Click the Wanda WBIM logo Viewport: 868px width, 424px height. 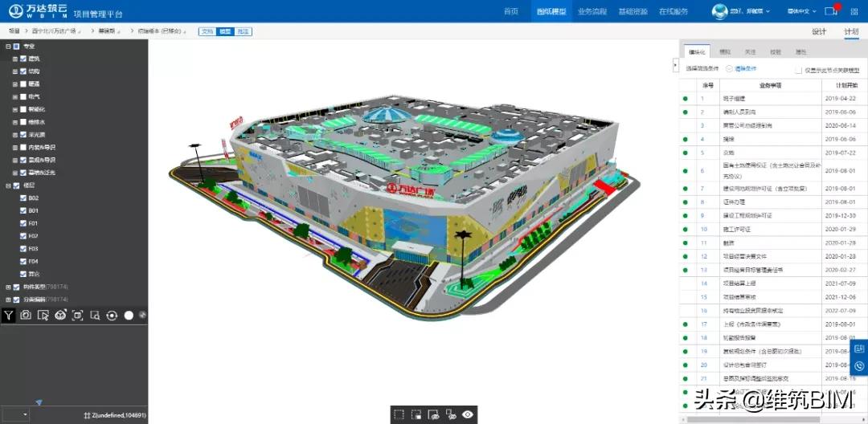click(38, 10)
